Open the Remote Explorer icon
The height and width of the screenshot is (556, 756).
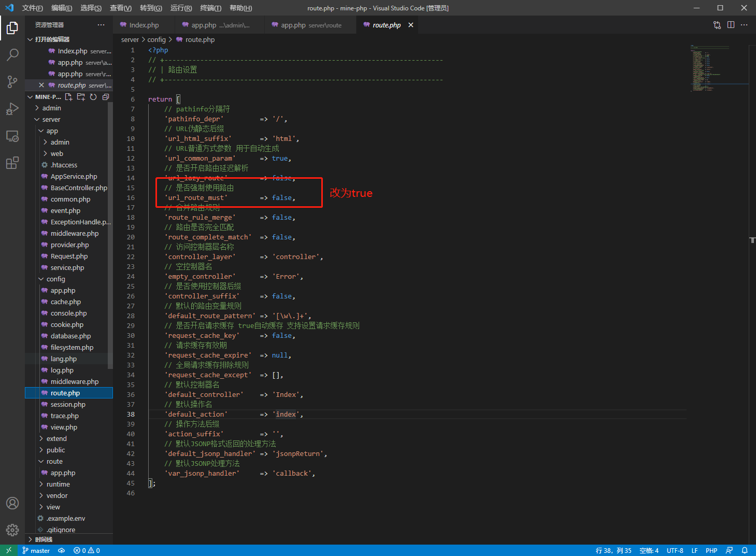click(x=12, y=136)
